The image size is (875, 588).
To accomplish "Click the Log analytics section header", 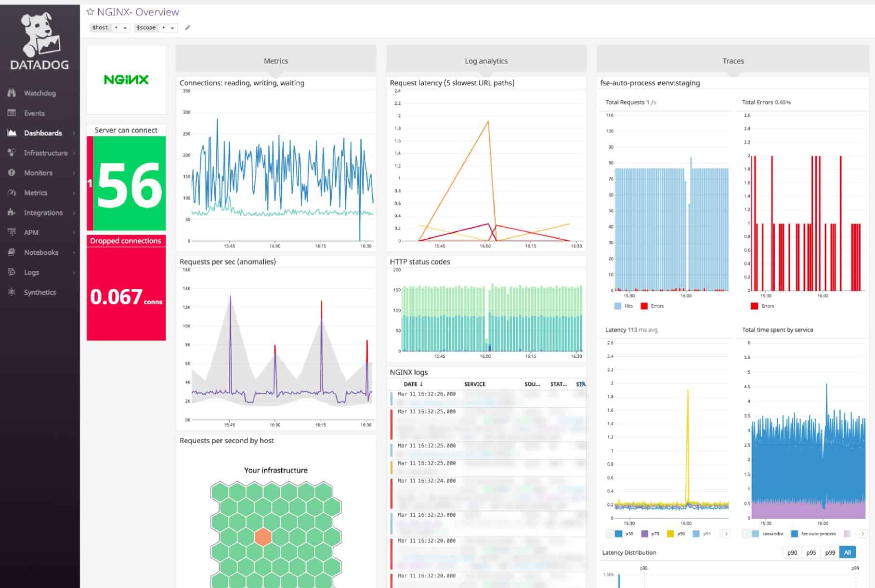I will point(486,61).
